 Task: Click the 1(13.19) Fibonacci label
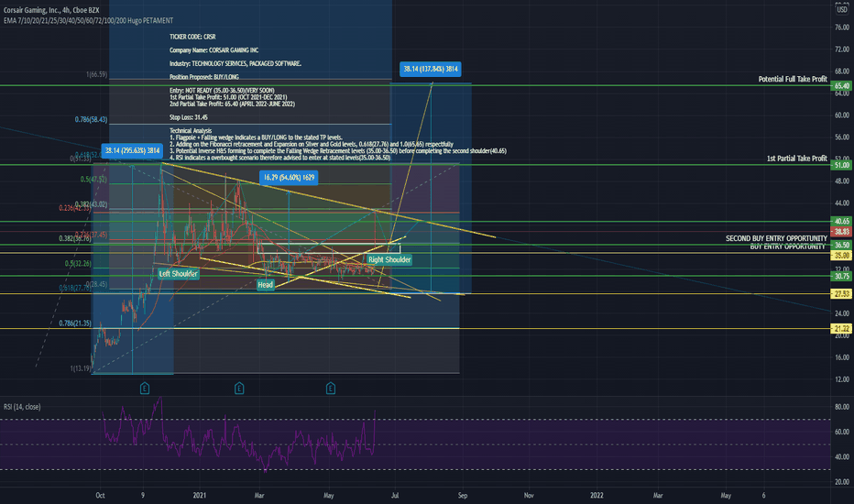pyautogui.click(x=81, y=368)
